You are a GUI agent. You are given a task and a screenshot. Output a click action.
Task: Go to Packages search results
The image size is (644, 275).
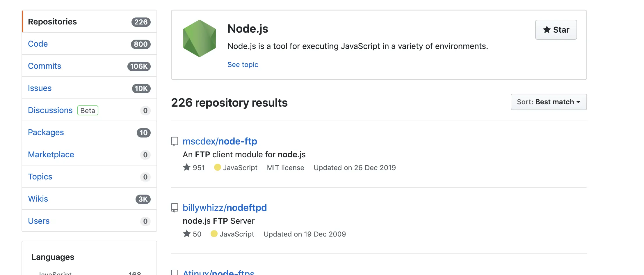pyautogui.click(x=46, y=132)
